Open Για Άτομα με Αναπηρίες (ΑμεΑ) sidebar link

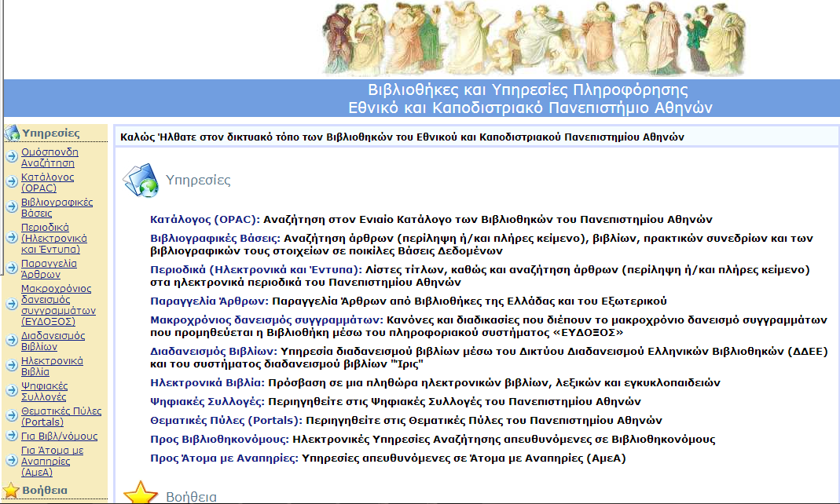click(x=52, y=461)
